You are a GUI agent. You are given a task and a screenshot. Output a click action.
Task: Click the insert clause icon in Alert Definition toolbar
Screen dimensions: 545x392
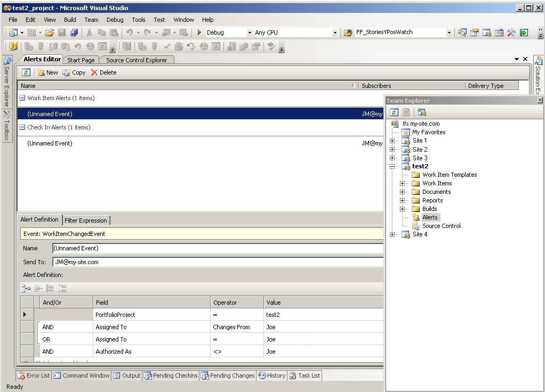(x=26, y=288)
